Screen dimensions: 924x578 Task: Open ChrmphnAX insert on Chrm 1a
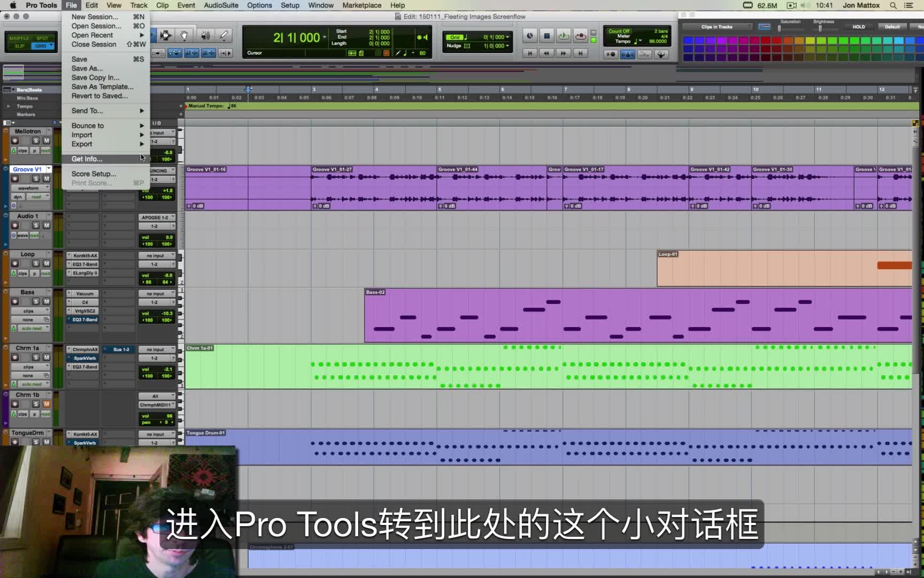pos(84,349)
